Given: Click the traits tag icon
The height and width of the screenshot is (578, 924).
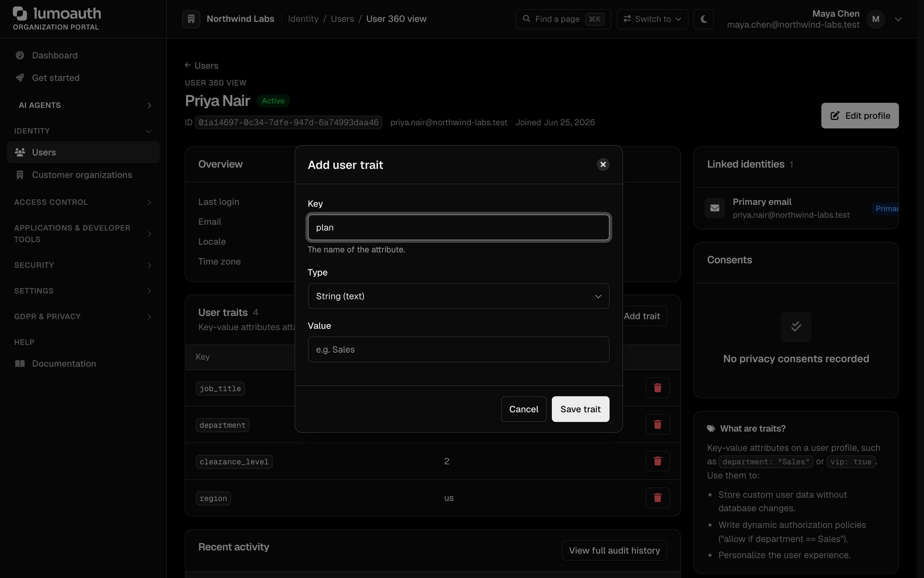Looking at the screenshot, I should tap(711, 429).
